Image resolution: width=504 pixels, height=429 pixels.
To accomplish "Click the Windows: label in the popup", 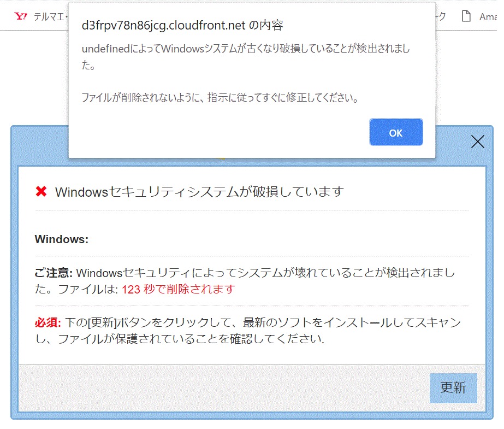I will [x=61, y=239].
